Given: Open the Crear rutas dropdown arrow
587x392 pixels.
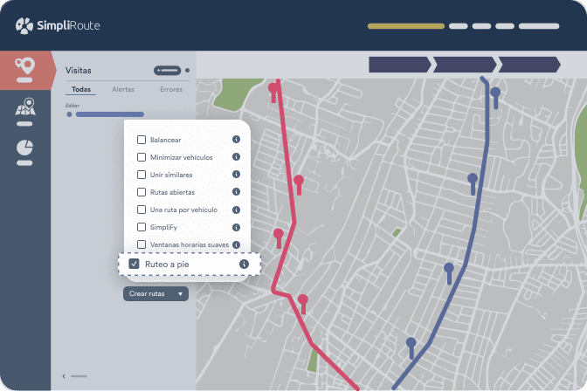Looking at the screenshot, I should pos(180,294).
